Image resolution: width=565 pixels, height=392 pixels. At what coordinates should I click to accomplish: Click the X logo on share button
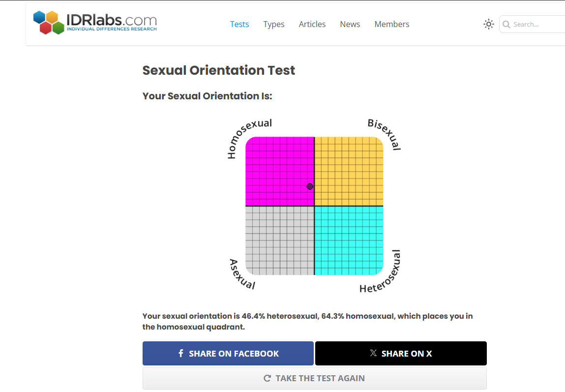tap(373, 353)
